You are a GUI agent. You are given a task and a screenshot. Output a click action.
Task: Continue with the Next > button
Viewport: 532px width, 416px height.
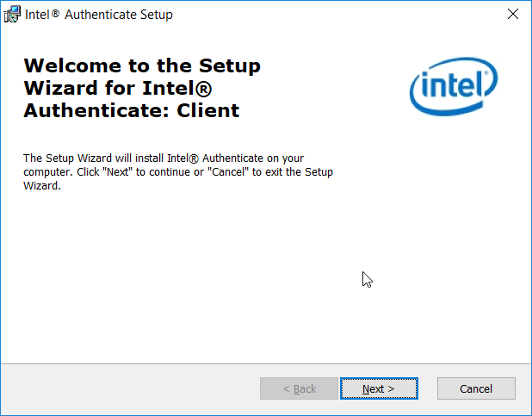click(379, 388)
